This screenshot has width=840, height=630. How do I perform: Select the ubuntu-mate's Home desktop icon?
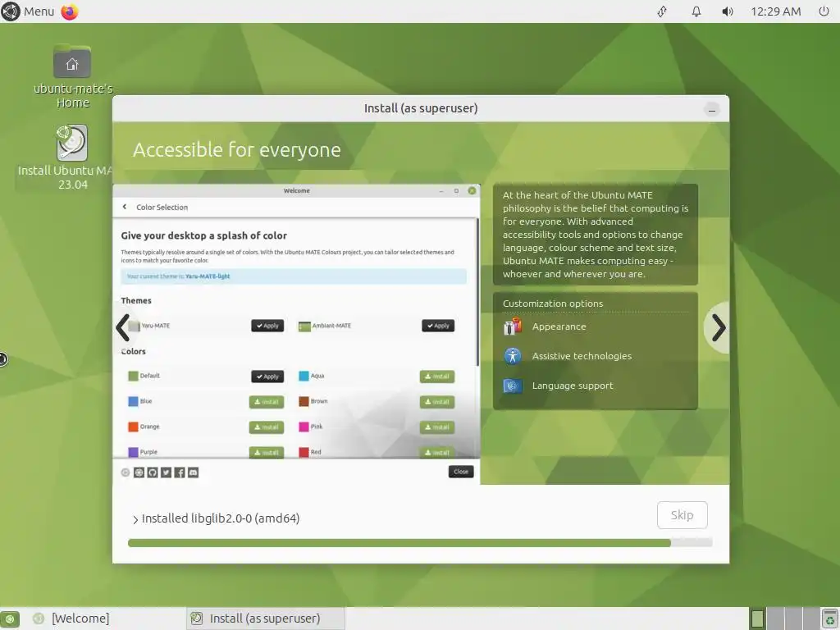pos(72,76)
